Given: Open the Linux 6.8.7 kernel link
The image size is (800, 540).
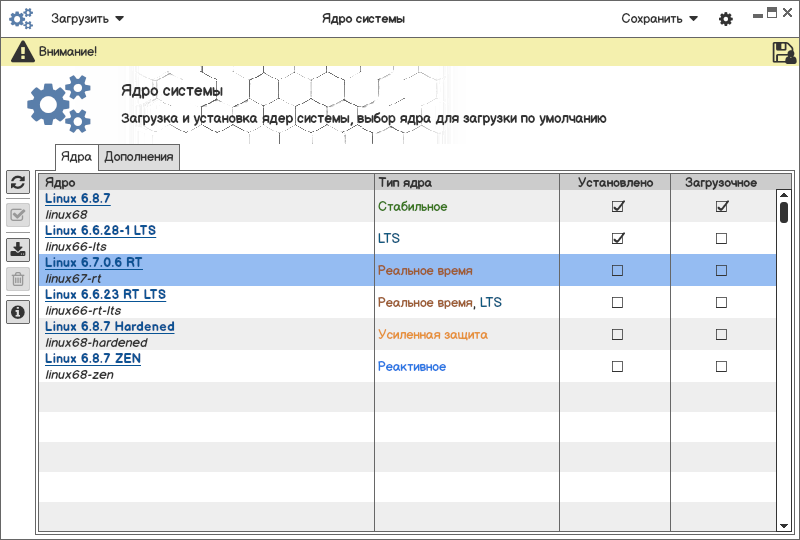Looking at the screenshot, I should coord(78,199).
